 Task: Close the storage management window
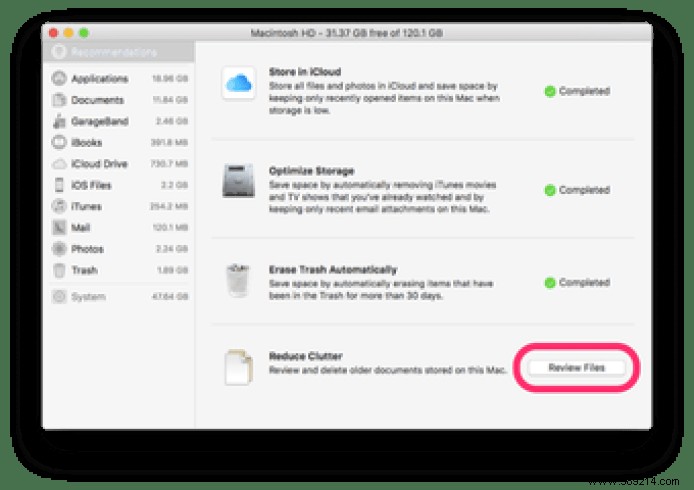[54, 33]
